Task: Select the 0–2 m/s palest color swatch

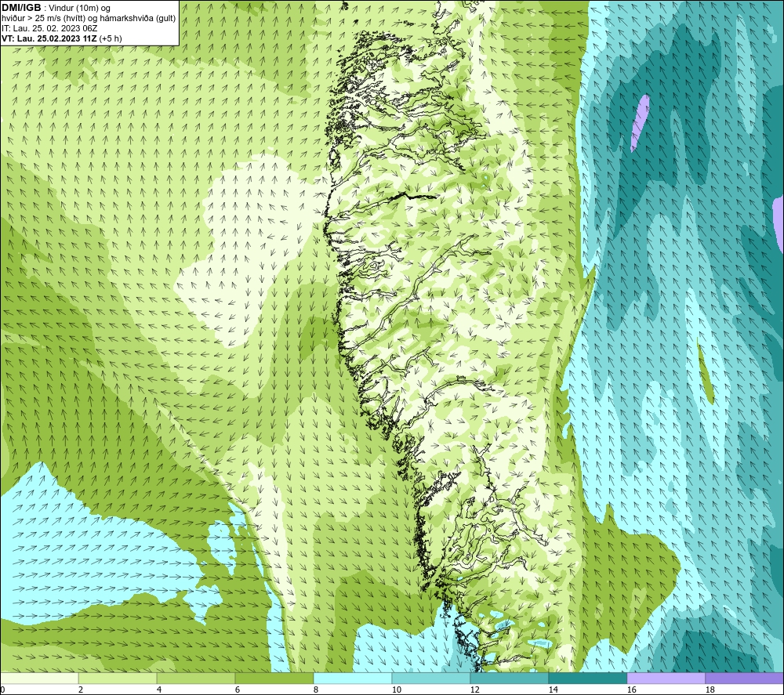Action: pos(39,678)
